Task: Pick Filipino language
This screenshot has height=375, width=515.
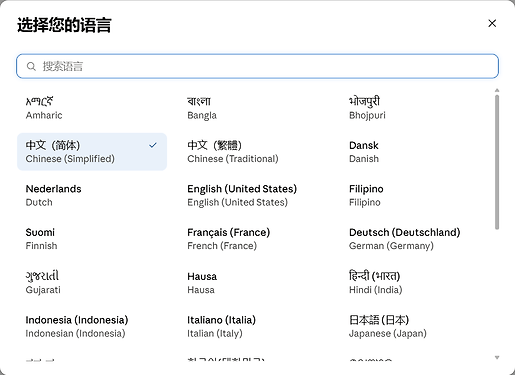Action: [x=415, y=195]
